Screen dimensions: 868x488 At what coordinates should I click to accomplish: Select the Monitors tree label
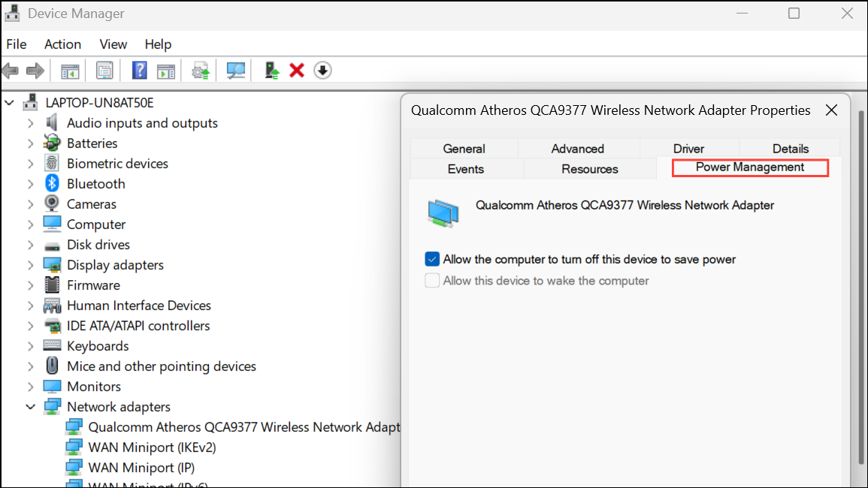(93, 386)
